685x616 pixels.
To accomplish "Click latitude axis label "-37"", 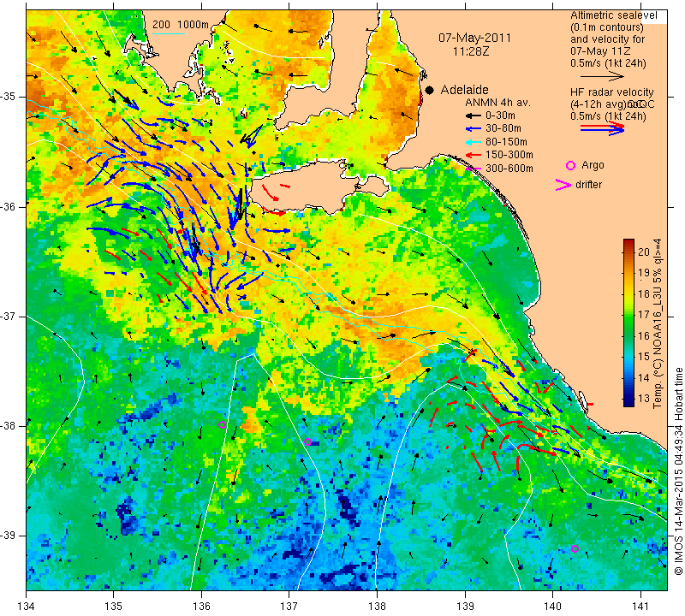I will (9, 316).
